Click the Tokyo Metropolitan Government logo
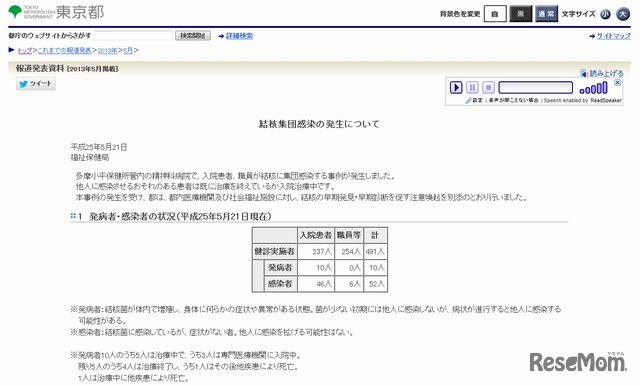The image size is (640, 385). pos(56,12)
